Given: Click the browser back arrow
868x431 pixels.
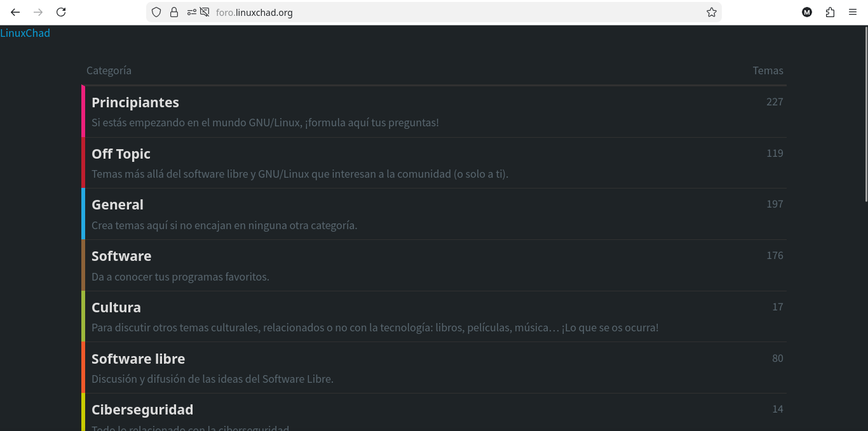Looking at the screenshot, I should coord(15,12).
